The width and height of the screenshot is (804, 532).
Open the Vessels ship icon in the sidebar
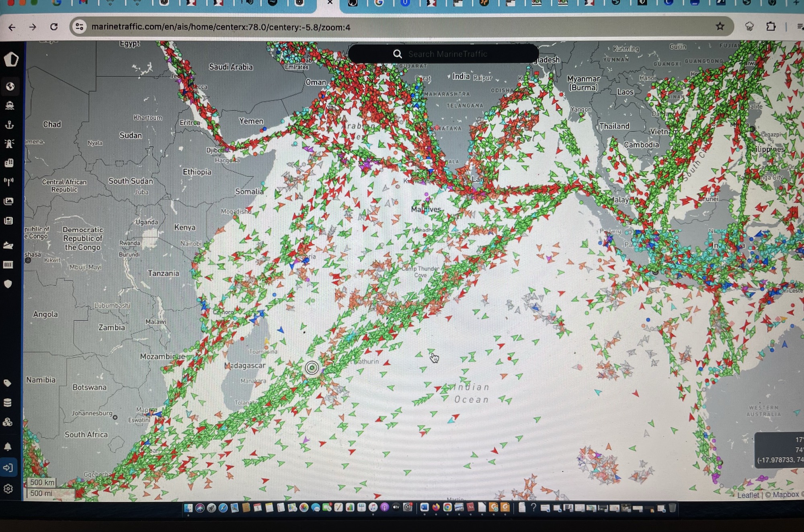pos(10,105)
